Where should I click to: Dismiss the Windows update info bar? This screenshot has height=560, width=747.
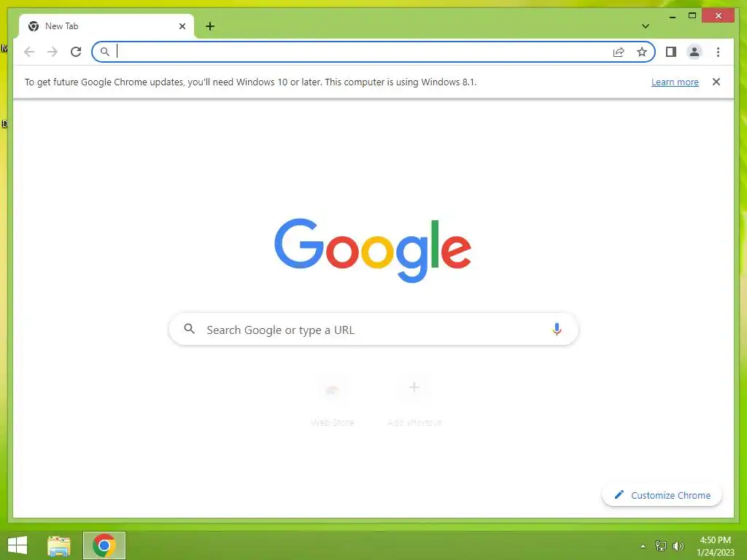tap(716, 82)
